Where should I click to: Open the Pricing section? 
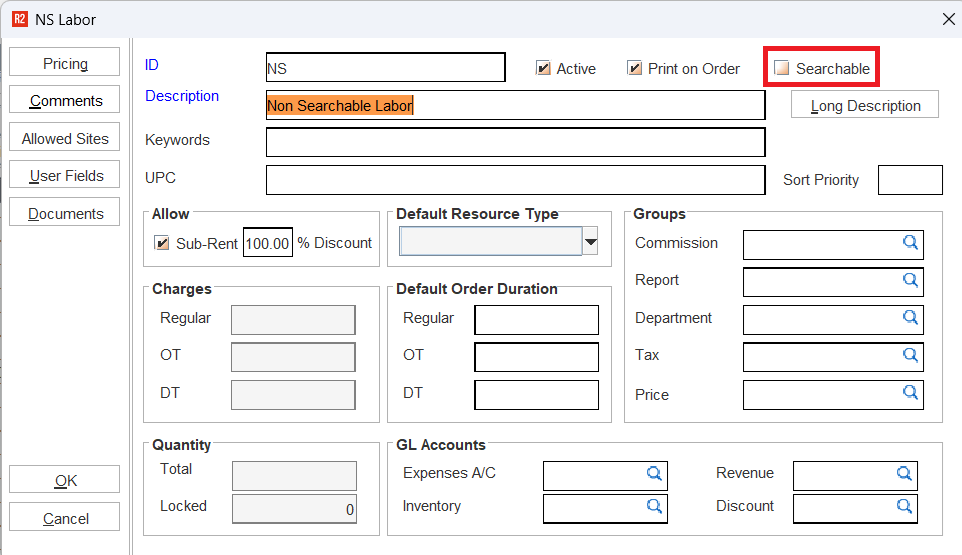click(x=65, y=63)
